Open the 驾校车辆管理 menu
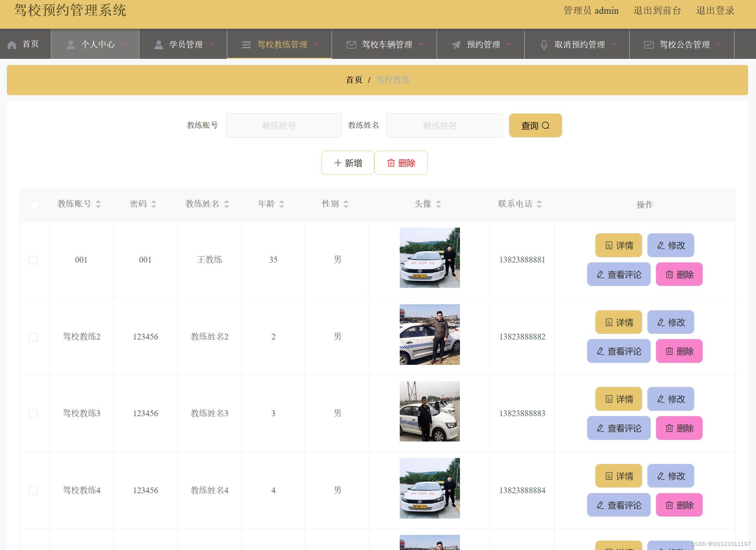Screen dimensions: 756x550 384,44
